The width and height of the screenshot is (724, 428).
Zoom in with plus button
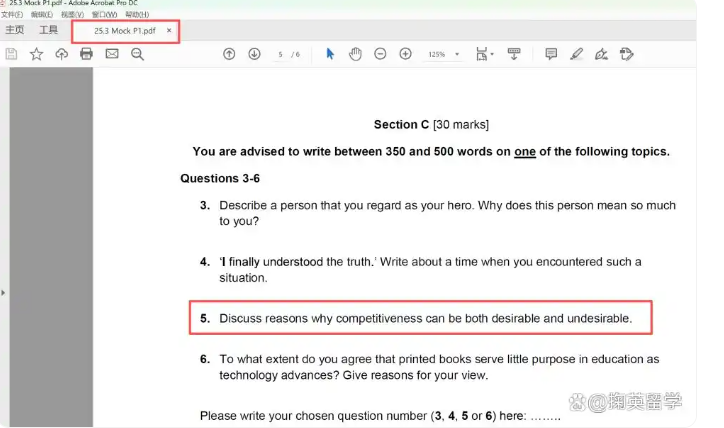[x=405, y=54]
